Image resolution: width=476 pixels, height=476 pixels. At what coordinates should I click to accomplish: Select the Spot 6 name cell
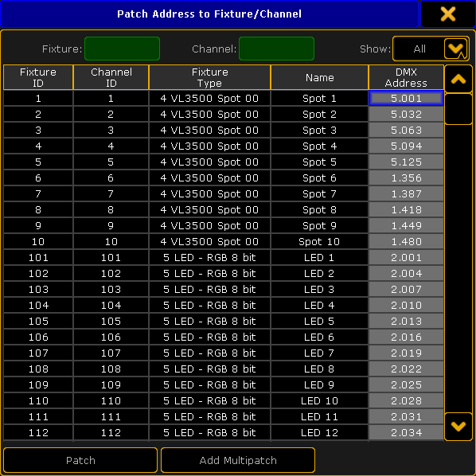319,178
